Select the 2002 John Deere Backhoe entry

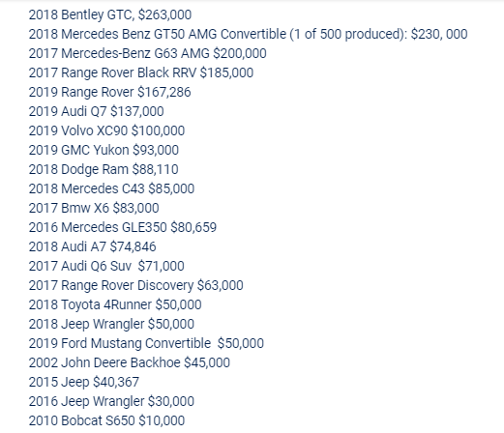pos(130,362)
